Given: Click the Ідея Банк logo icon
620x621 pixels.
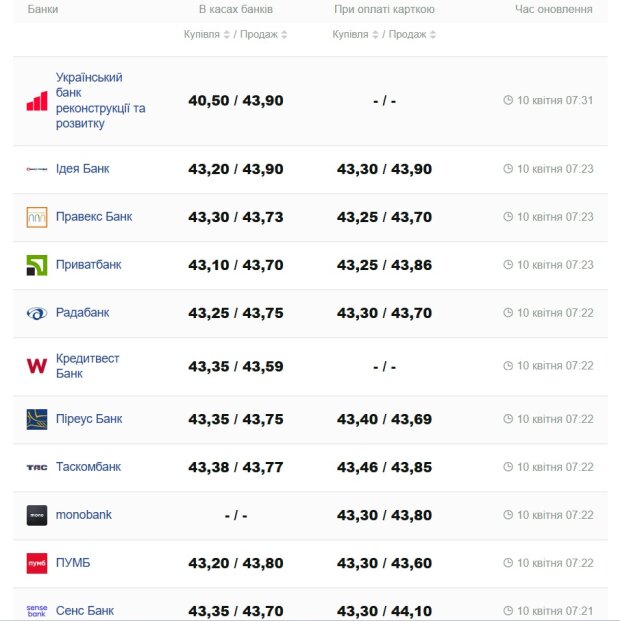Looking at the screenshot, I should click(x=37, y=169).
